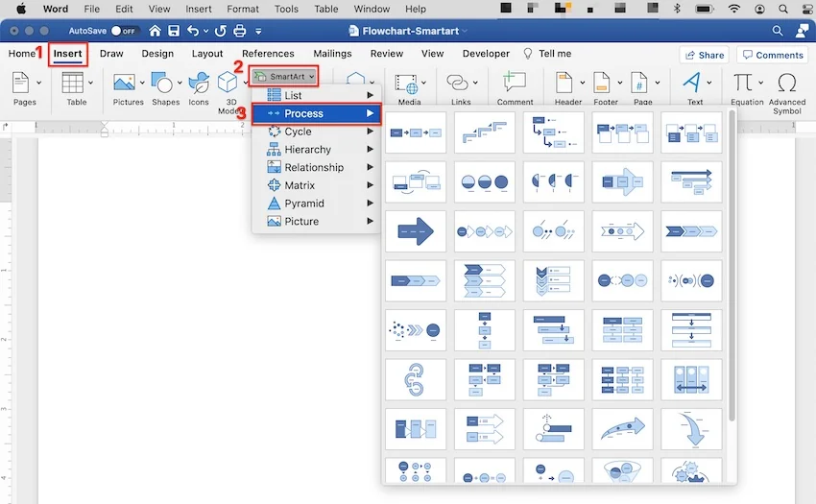This screenshot has width=816, height=504.
Task: Open the Tools menu in menu bar
Action: 286,9
